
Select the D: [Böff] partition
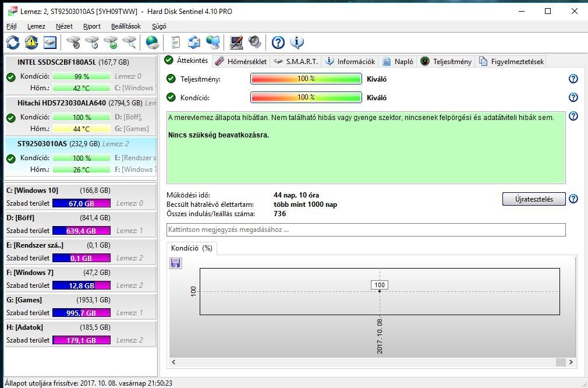(80, 224)
